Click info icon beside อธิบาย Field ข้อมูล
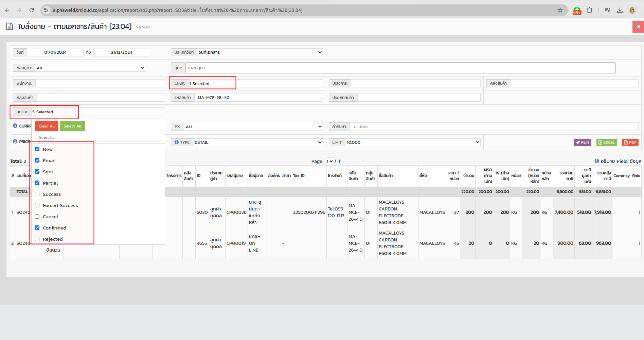This screenshot has width=644, height=340. (597, 161)
